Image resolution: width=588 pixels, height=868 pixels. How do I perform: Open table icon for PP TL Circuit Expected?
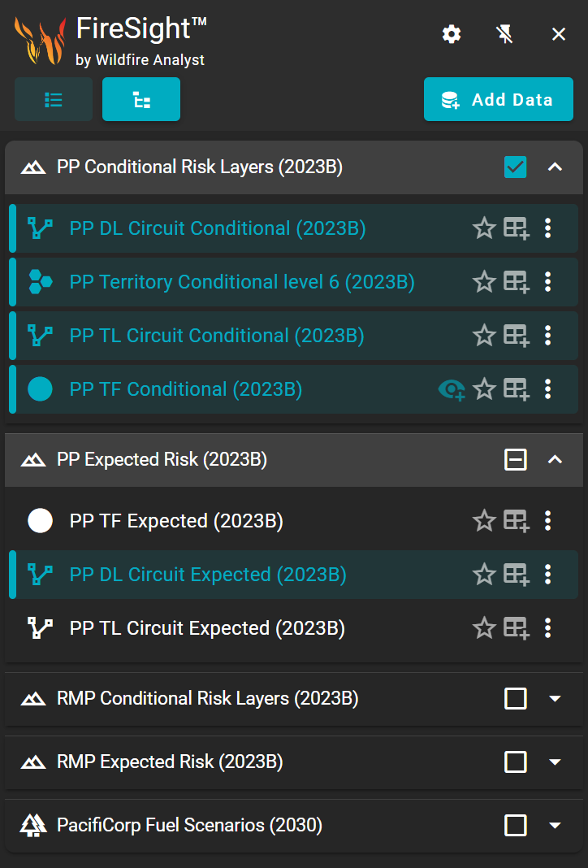pyautogui.click(x=516, y=628)
